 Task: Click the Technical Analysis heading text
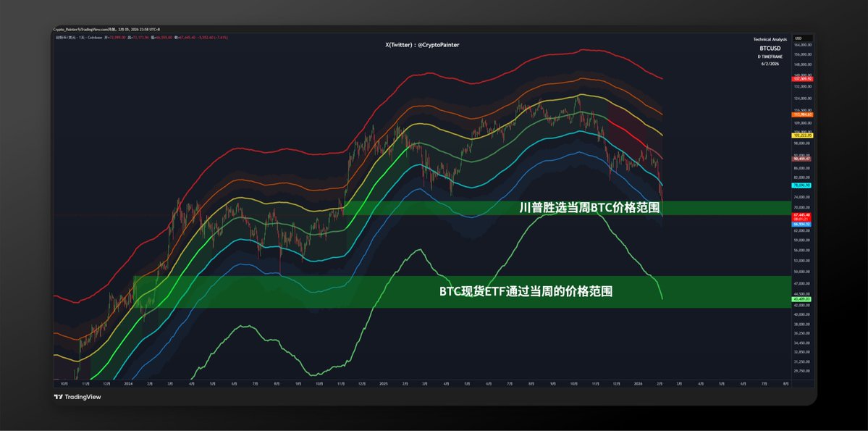click(769, 38)
